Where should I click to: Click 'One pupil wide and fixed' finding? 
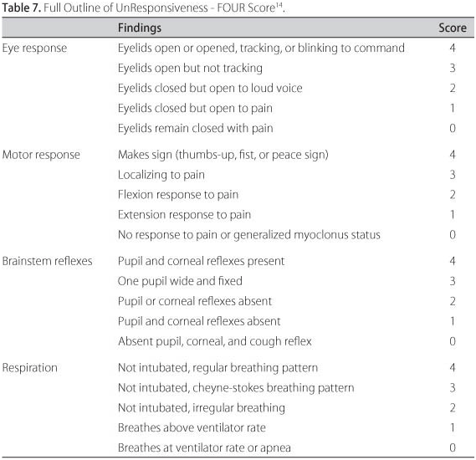click(x=180, y=281)
